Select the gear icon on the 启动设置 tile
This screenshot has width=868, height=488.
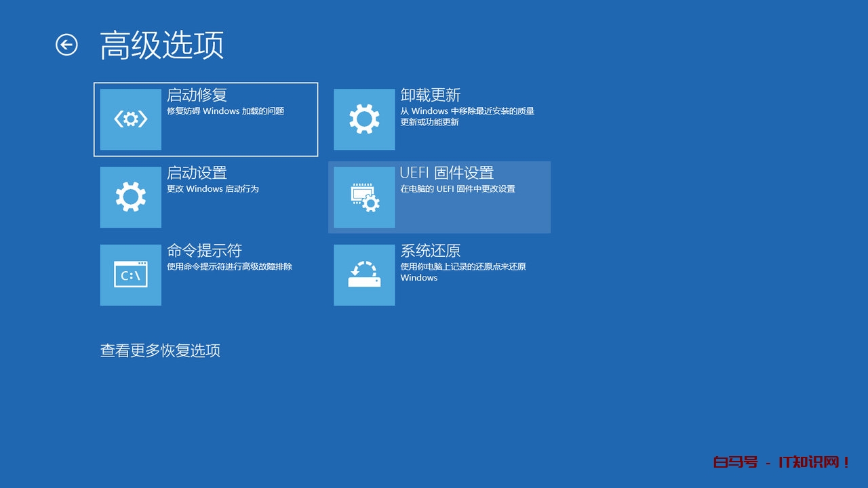pos(130,197)
